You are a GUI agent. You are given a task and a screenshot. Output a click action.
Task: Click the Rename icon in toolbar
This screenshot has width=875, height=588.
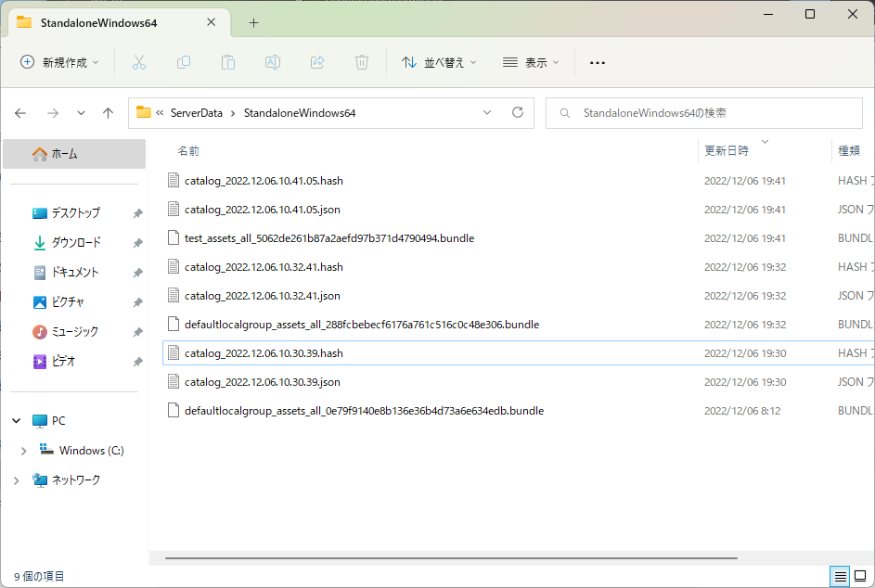272,62
